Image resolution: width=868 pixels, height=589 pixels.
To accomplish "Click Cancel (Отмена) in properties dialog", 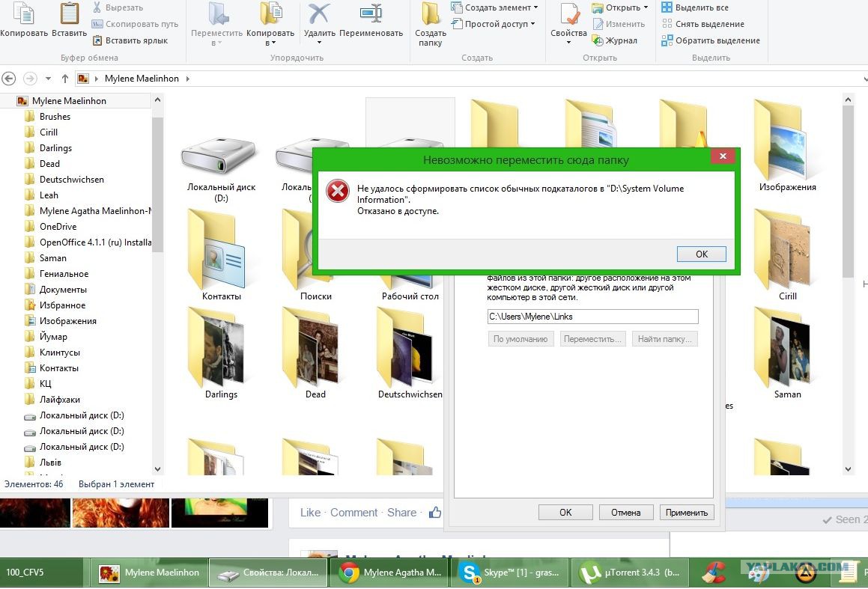I will click(625, 513).
